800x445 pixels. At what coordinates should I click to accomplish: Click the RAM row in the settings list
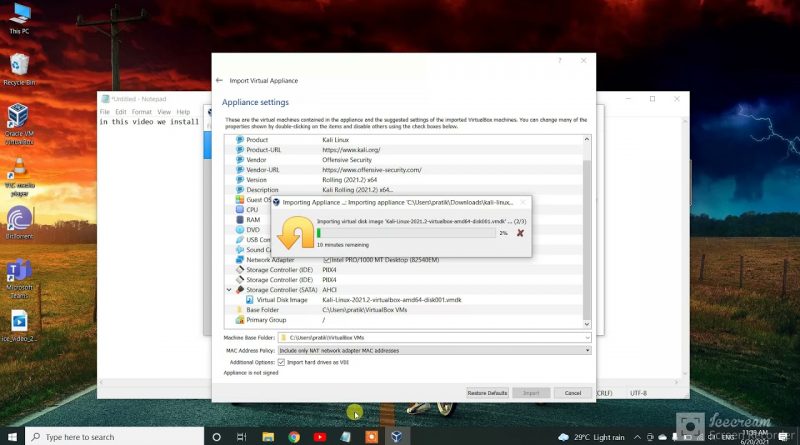point(253,220)
